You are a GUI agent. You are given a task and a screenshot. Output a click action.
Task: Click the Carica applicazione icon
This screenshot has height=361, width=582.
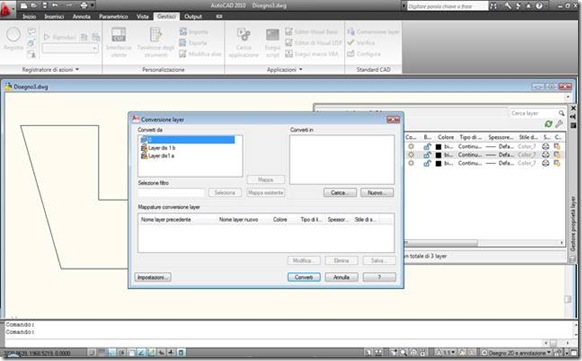point(243,35)
